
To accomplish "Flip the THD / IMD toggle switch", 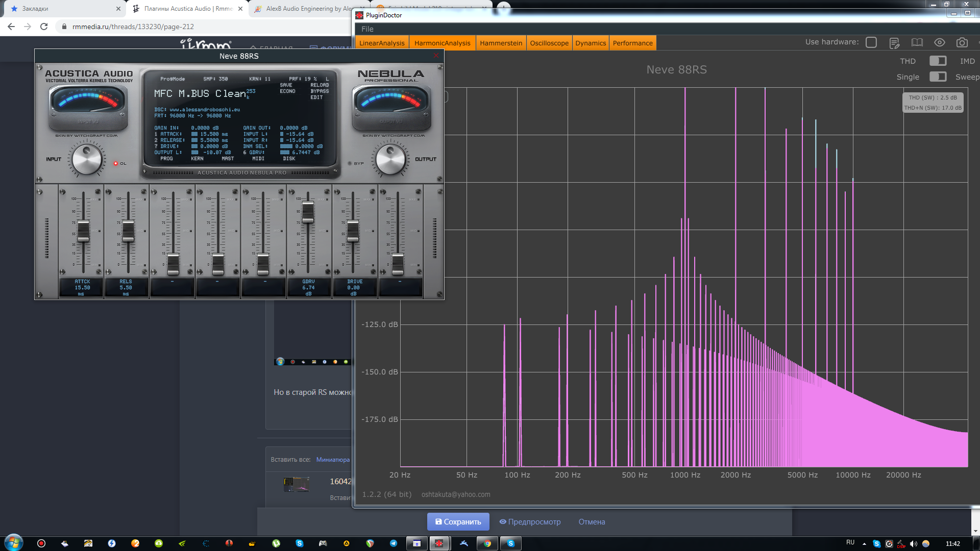I will [938, 61].
